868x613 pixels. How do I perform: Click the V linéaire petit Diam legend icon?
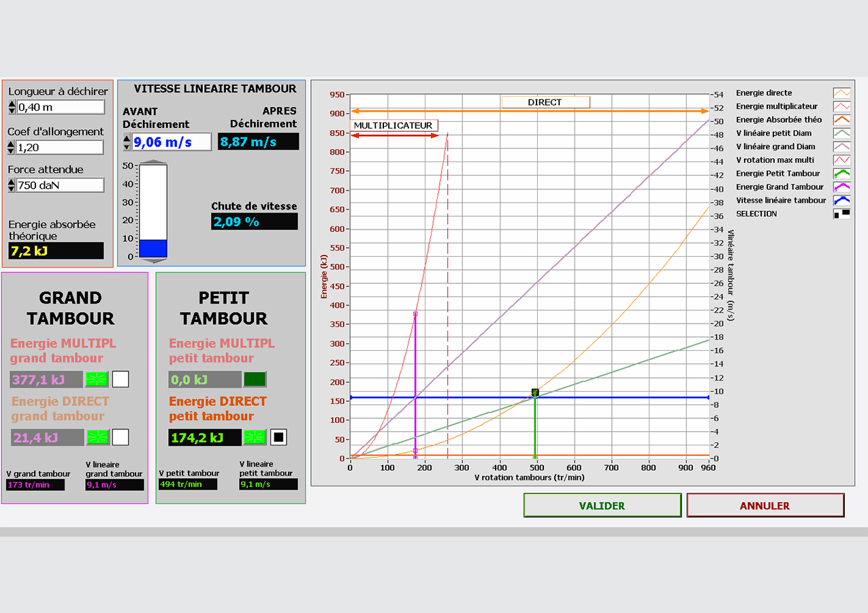842,133
